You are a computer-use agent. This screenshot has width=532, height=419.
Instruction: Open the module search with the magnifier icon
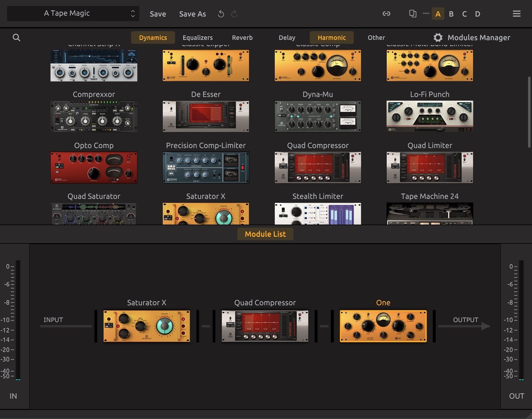click(x=17, y=38)
